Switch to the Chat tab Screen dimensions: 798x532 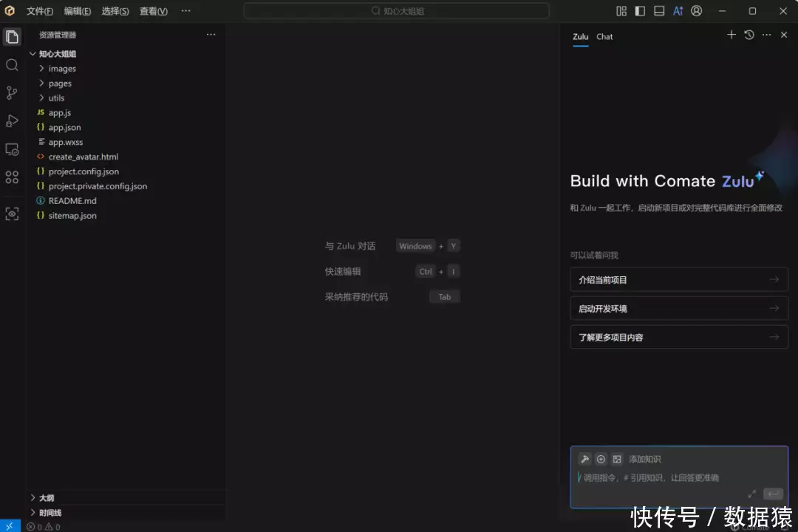coord(604,37)
